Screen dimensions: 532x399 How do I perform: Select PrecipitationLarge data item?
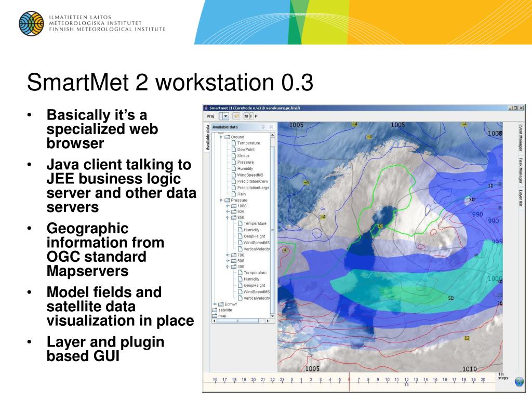pyautogui.click(x=250, y=188)
